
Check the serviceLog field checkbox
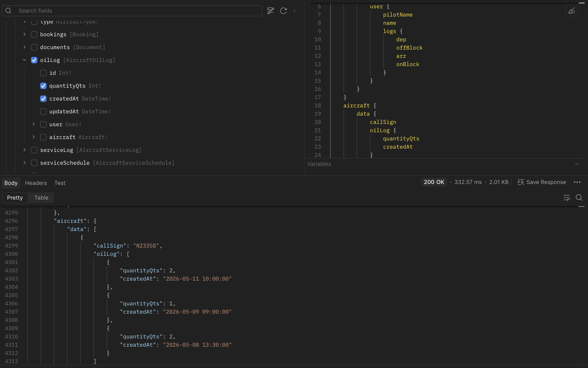click(x=34, y=150)
